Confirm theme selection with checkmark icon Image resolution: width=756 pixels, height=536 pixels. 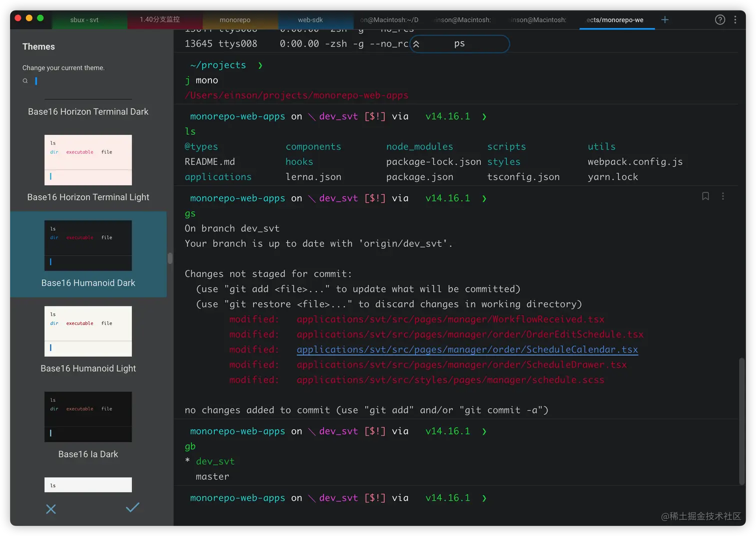click(132, 507)
